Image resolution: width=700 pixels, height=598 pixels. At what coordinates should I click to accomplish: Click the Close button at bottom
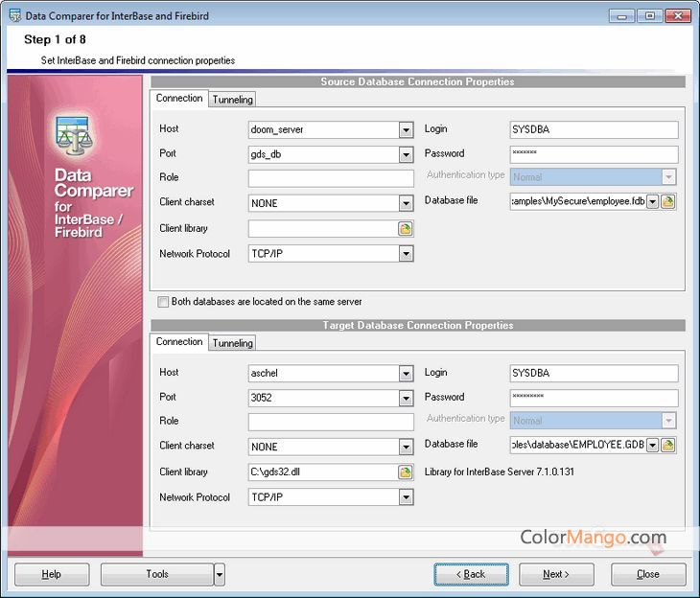tap(648, 574)
